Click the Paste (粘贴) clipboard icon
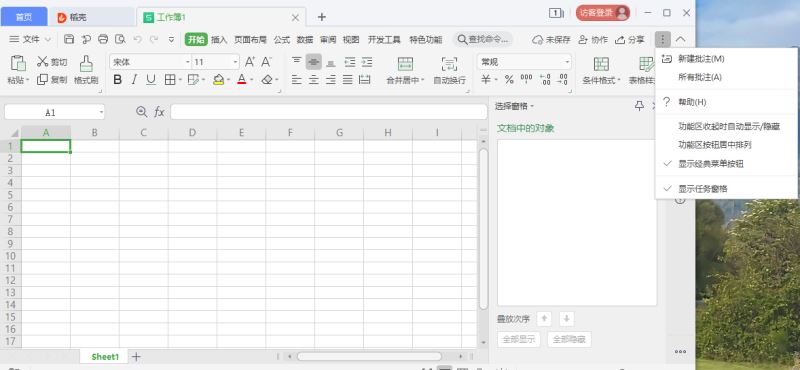Viewport: 800px width, 370px height. tap(18, 63)
